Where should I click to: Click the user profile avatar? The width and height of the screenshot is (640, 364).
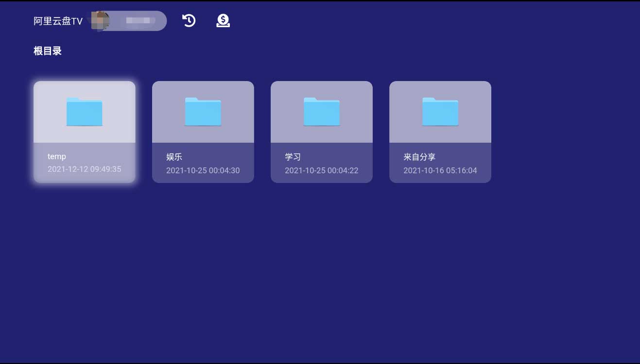click(101, 21)
